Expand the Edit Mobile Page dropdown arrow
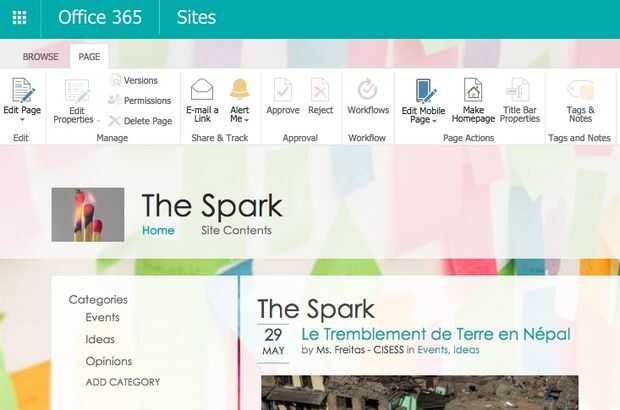The image size is (620, 410). point(434,121)
